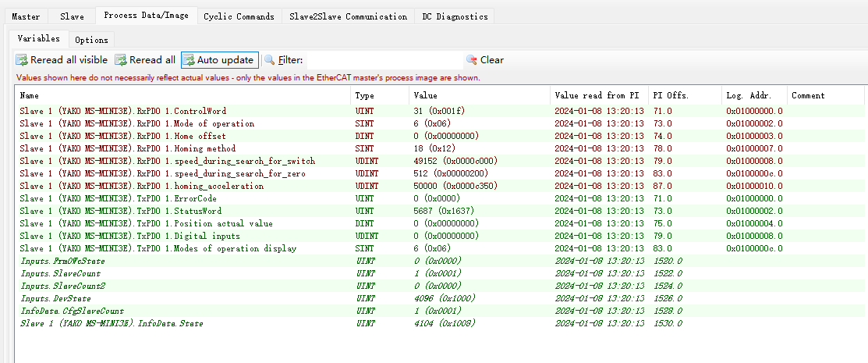The width and height of the screenshot is (868, 363).
Task: Sort by the Name column header
Action: (x=30, y=95)
